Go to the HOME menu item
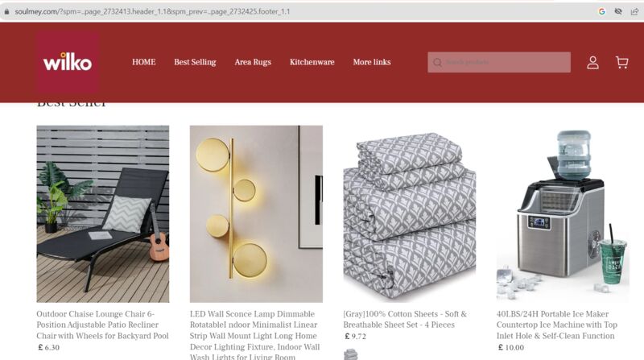Screen dimensions: 644x360 pyautogui.click(x=144, y=62)
